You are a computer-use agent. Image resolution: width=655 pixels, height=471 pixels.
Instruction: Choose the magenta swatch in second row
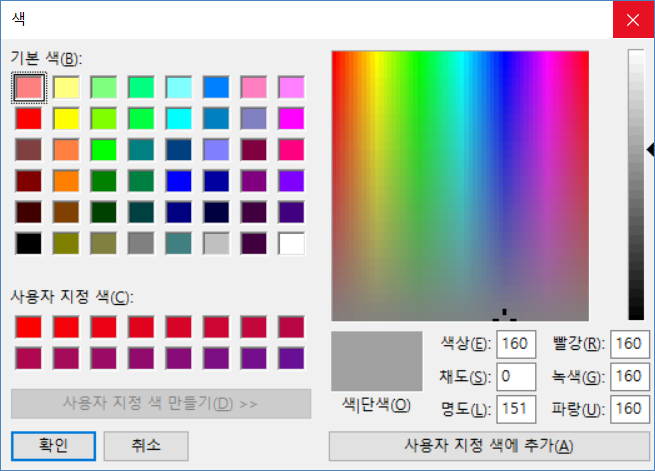point(291,119)
